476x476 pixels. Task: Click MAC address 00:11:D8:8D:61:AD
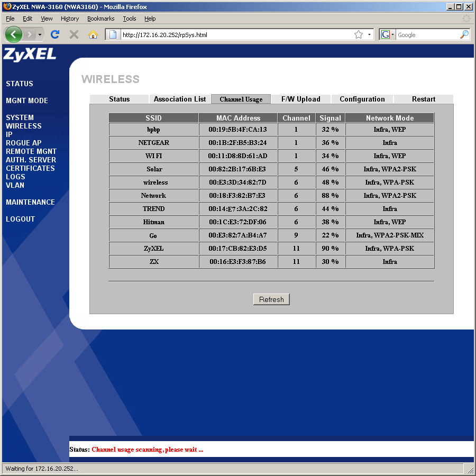[237, 155]
